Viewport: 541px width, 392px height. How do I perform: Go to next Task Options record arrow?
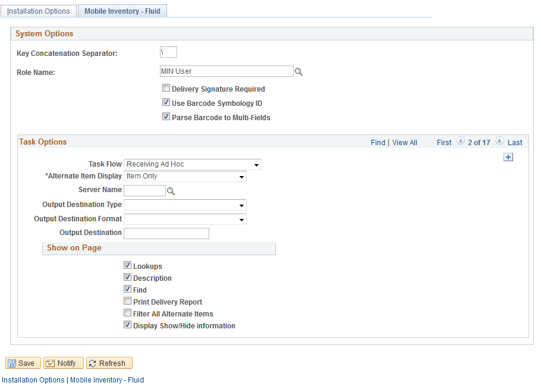coord(499,142)
